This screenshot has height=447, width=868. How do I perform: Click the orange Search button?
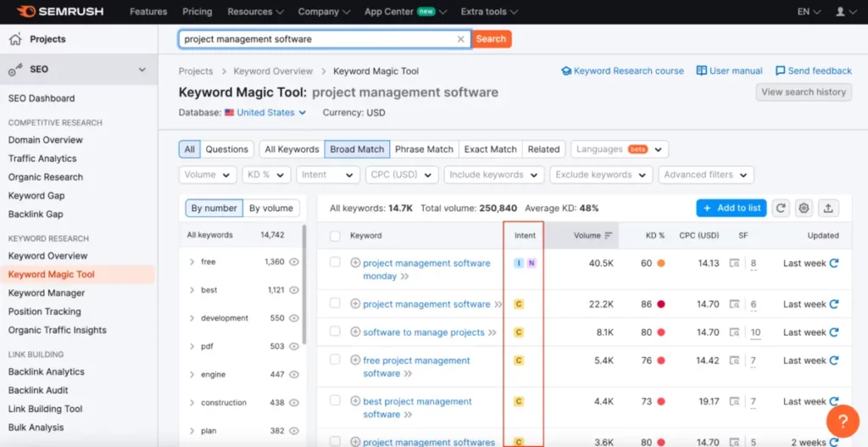(491, 39)
